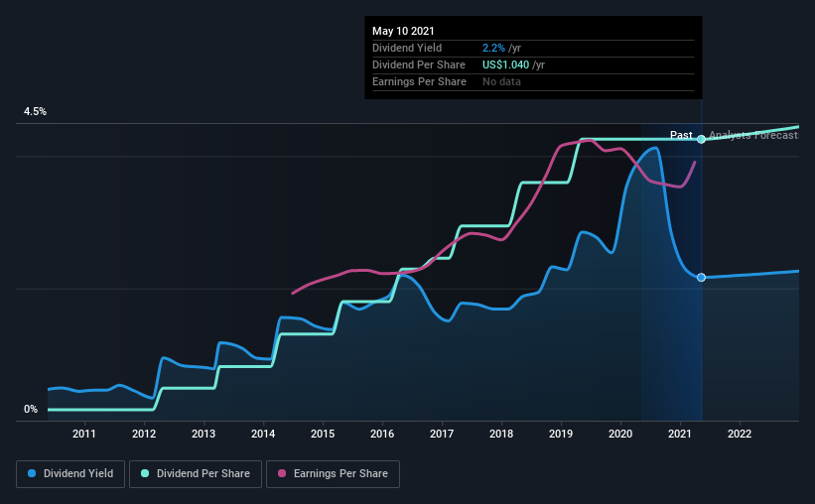
Task: Toggle the Dividend Per Share legend button
Action: click(x=196, y=474)
